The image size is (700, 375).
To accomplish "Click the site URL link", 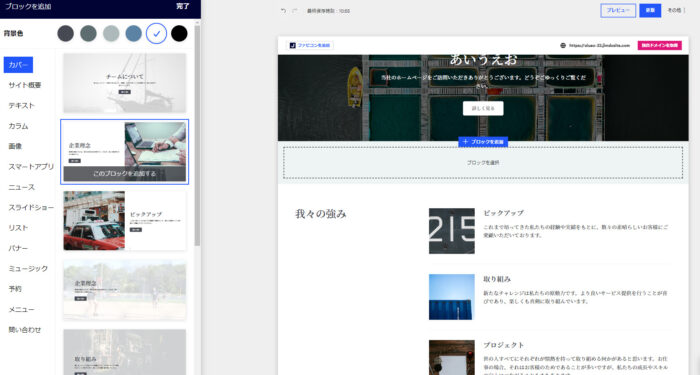I will tap(599, 46).
